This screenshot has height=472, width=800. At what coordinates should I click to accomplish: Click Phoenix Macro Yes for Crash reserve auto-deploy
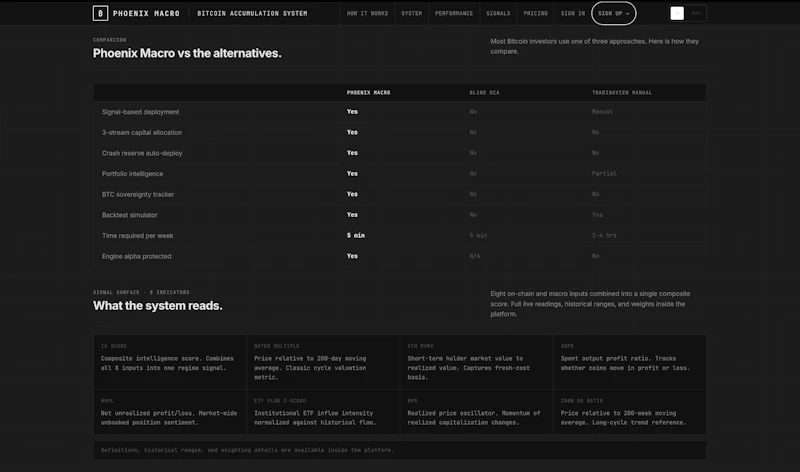pyautogui.click(x=352, y=153)
